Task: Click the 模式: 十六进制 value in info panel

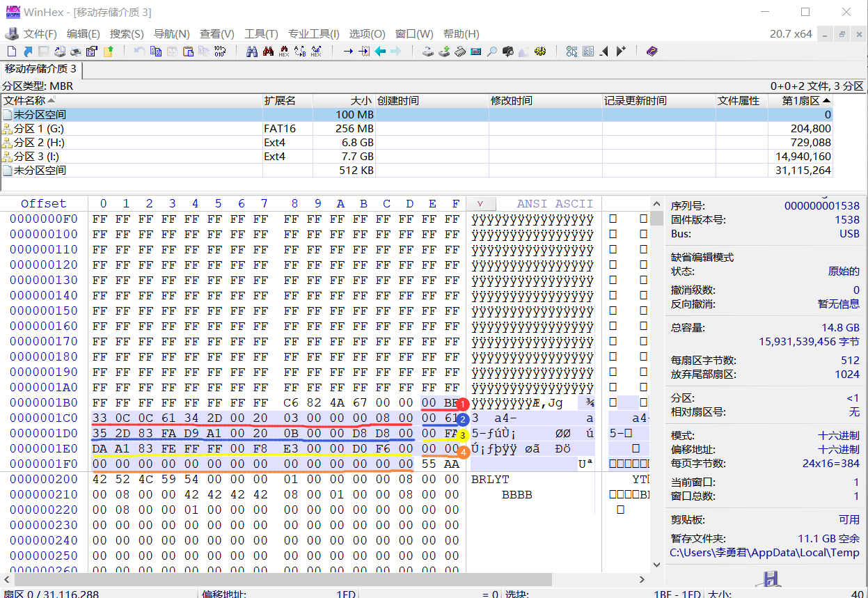Action: pyautogui.click(x=839, y=436)
